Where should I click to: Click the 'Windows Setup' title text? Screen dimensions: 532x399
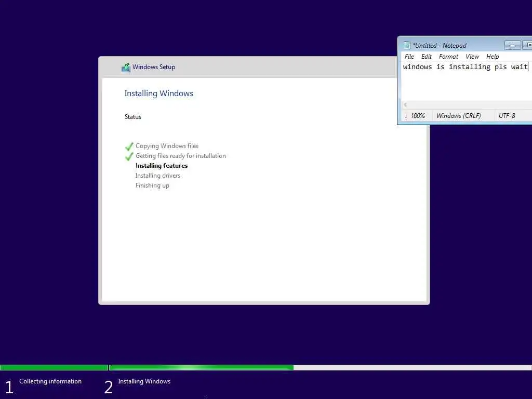(x=154, y=67)
